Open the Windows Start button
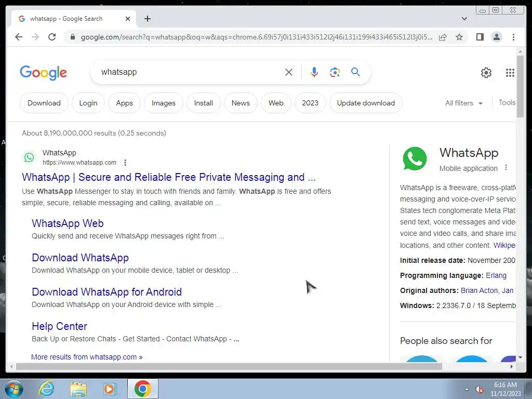This screenshot has height=399, width=532. click(14, 389)
